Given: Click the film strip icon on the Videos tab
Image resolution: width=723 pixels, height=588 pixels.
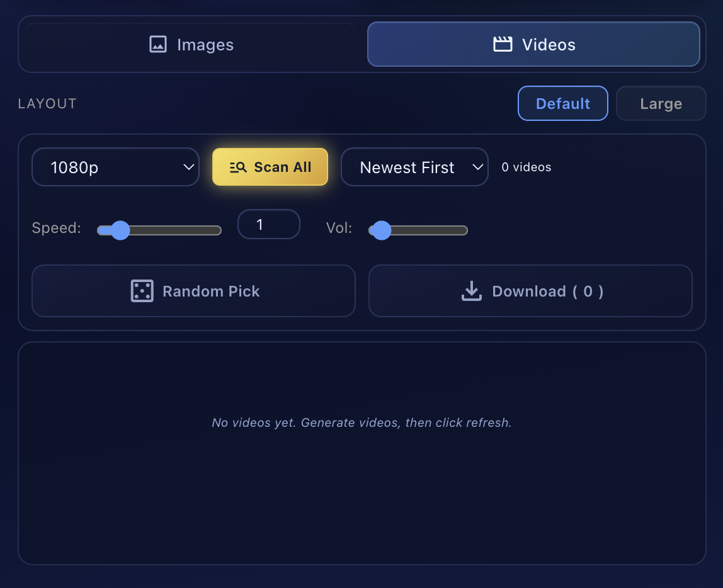Looking at the screenshot, I should click(502, 44).
